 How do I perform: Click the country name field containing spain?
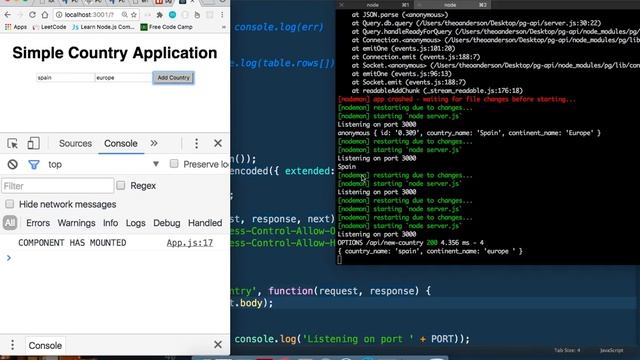click(65, 78)
